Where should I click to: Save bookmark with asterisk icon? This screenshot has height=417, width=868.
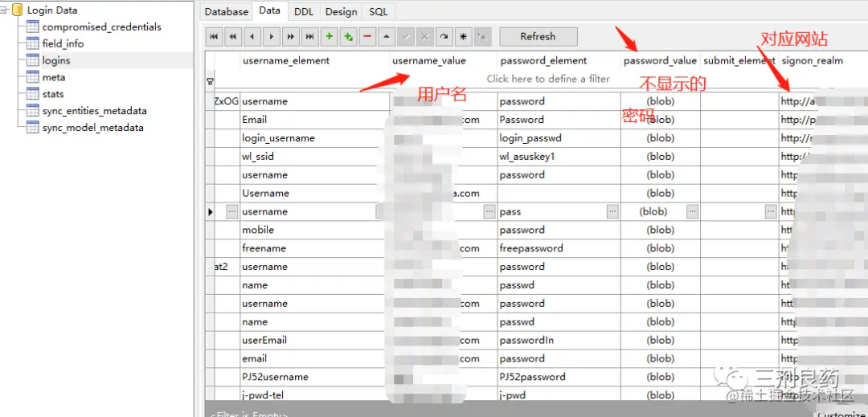(464, 36)
